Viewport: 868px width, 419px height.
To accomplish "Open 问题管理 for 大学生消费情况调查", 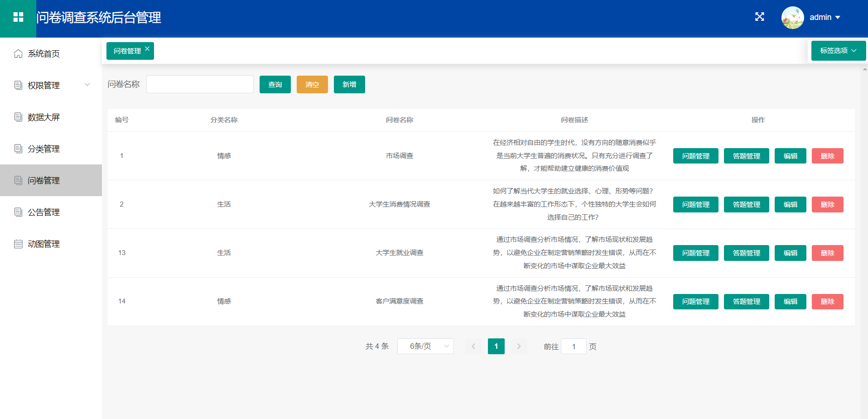I will (x=696, y=204).
